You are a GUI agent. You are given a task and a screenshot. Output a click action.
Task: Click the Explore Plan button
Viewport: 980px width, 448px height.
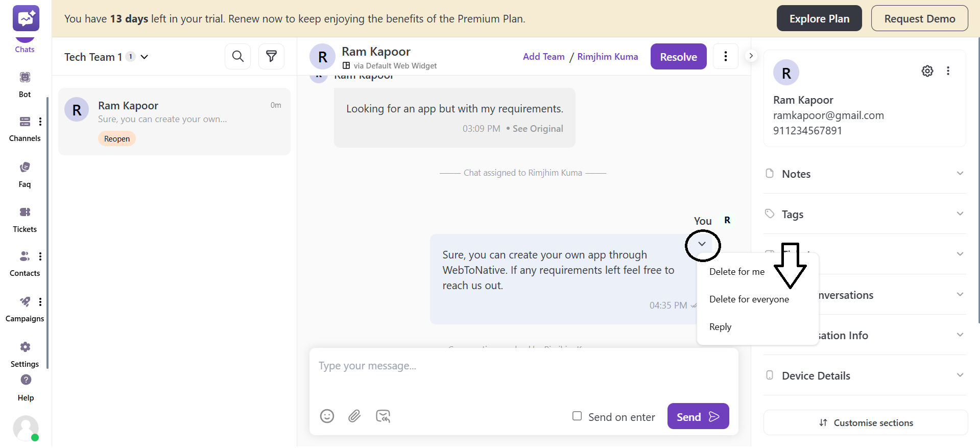click(819, 19)
